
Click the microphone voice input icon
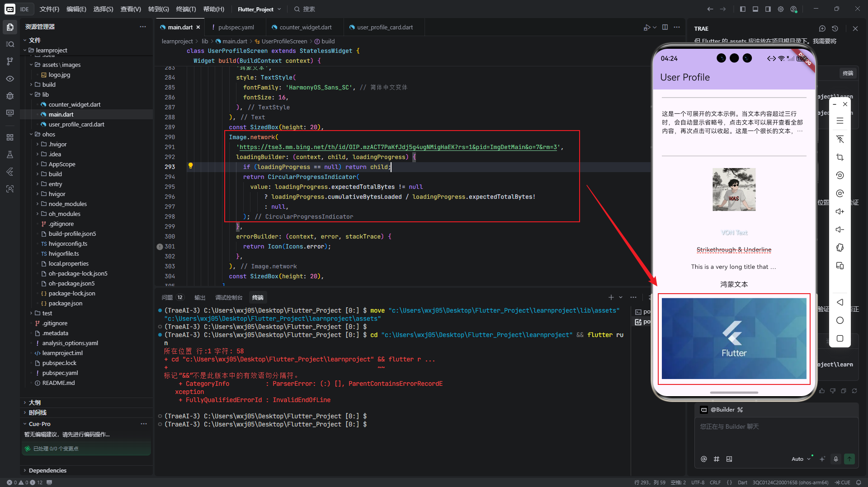[836, 459]
